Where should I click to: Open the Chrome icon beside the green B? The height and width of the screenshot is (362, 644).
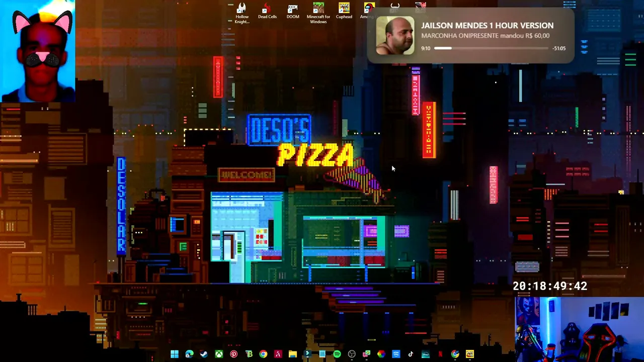(x=263, y=354)
